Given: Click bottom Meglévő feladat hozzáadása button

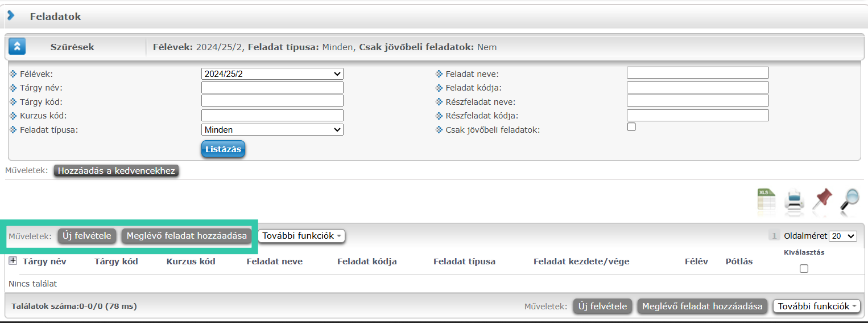Looking at the screenshot, I should [702, 306].
